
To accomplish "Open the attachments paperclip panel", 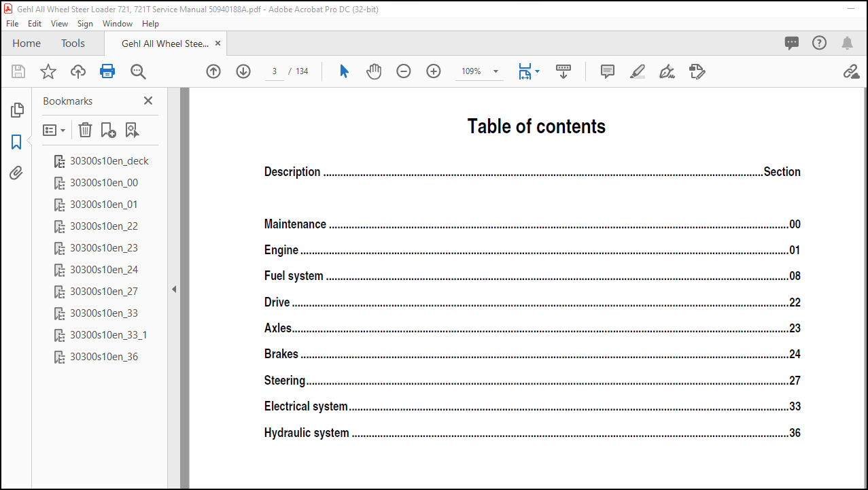I will click(16, 173).
